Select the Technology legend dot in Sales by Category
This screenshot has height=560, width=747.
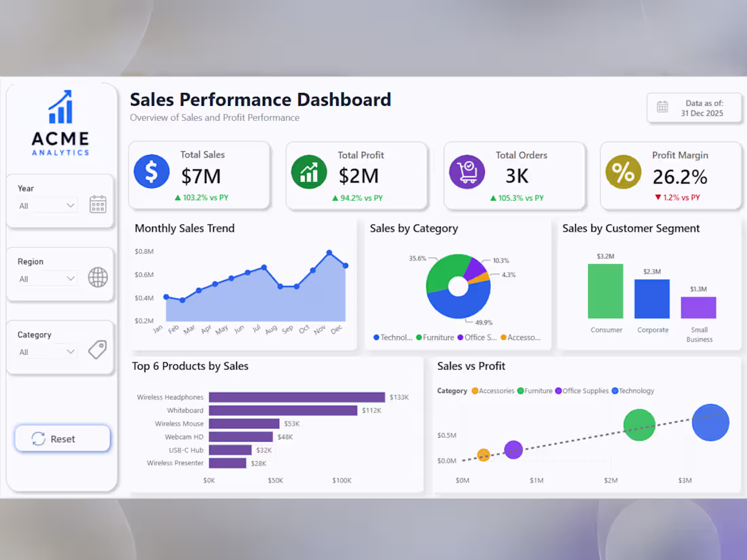(x=376, y=337)
